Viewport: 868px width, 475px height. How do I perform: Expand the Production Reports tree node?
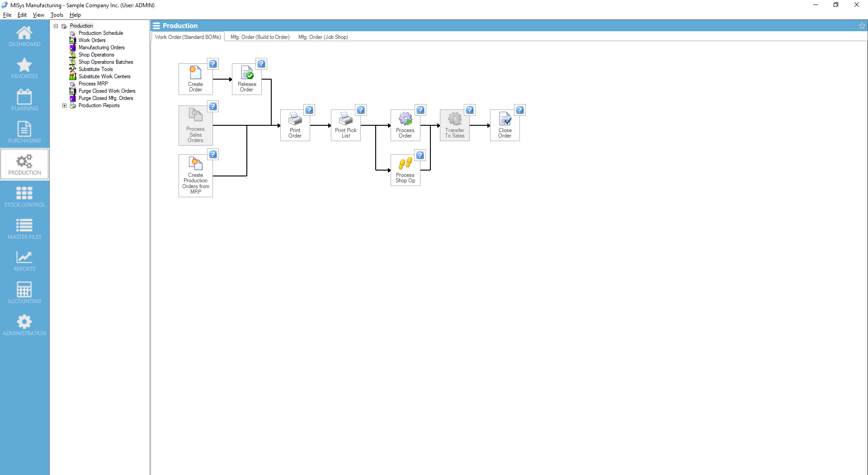64,105
